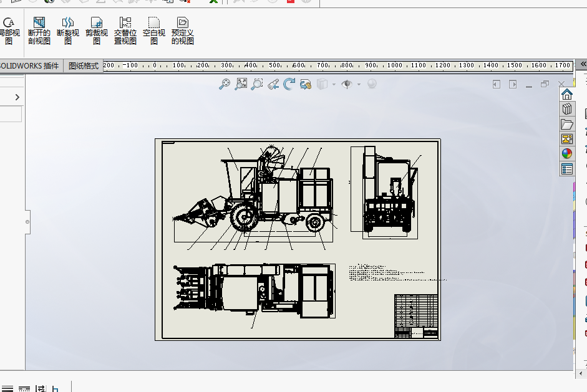587x392 pixels.
Task: Click the 剪裁视图 crop view tool
Action: 97,31
